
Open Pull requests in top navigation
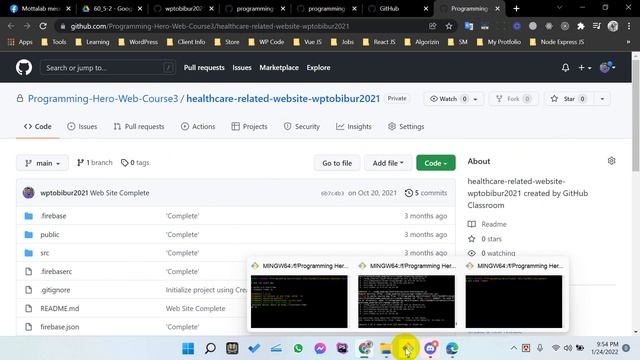click(x=204, y=68)
